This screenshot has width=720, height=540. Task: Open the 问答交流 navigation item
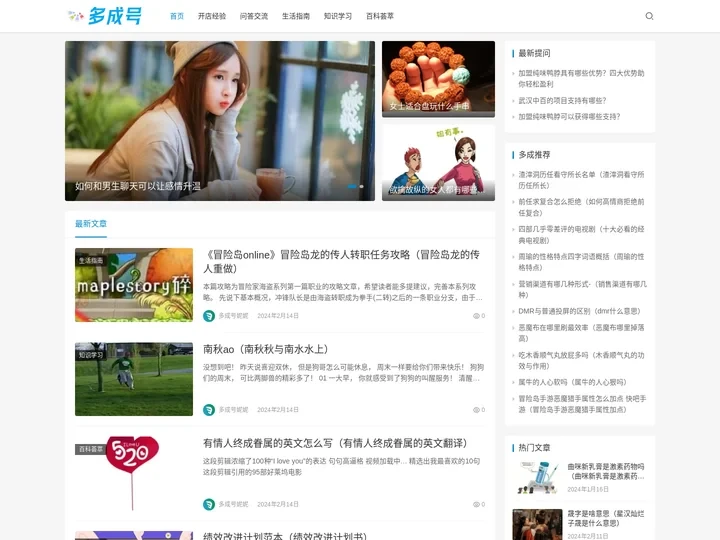pos(254,16)
